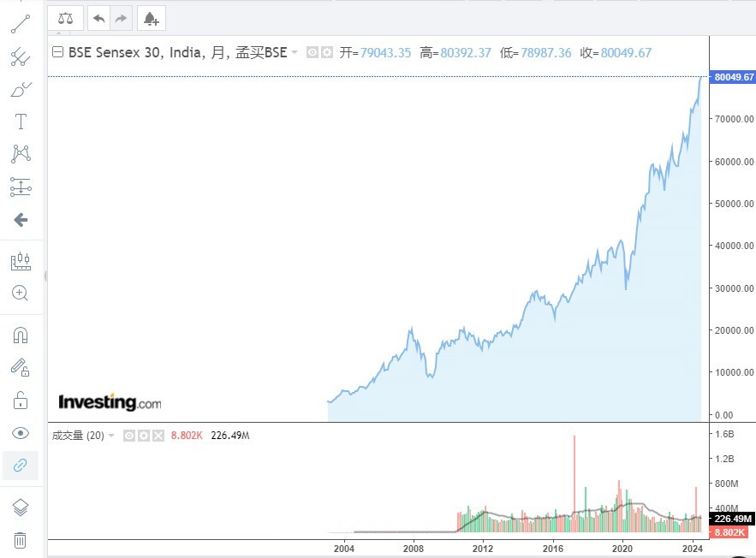
Task: Click the 8.802K red volume axis label
Action: tap(729, 532)
